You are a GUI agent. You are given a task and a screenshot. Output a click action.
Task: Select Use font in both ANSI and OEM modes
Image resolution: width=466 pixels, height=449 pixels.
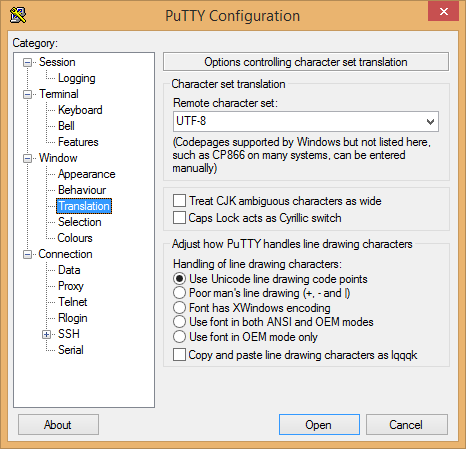[179, 322]
